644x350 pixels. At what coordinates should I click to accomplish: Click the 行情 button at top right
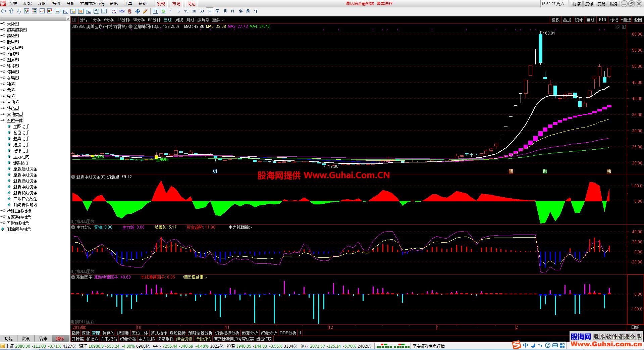pos(577,4)
